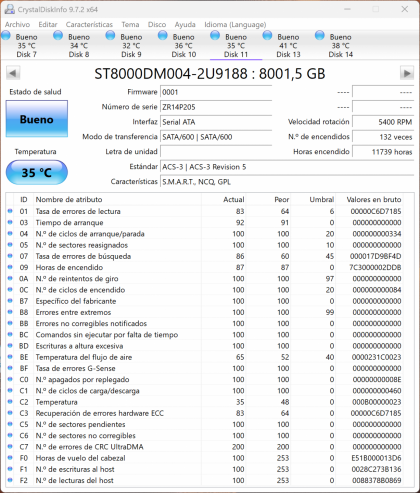Select N.º de ciclos de encendido row
This screenshot has width=420, height=493.
click(204, 290)
